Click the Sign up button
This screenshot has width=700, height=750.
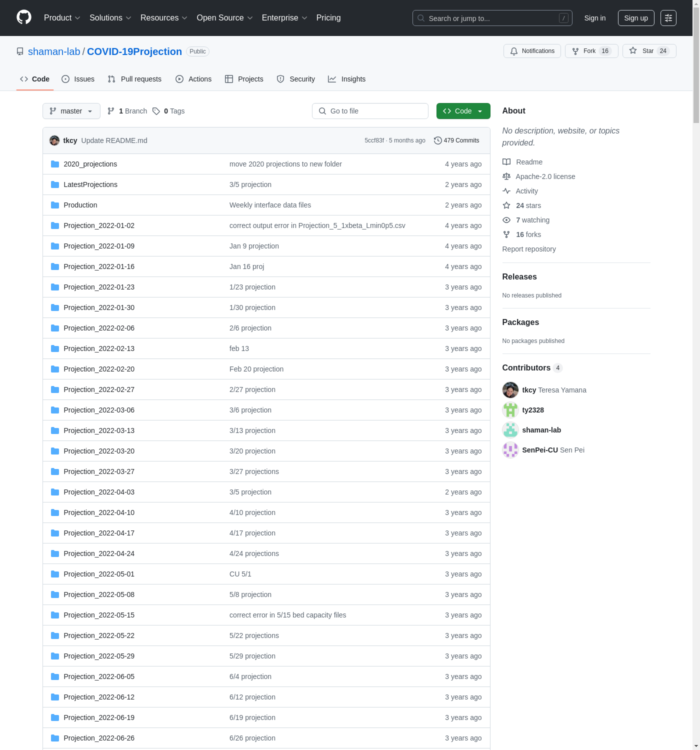(x=636, y=18)
